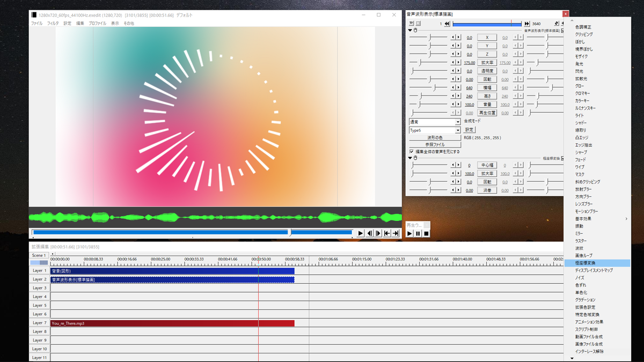
Task: Open the フィルタ menu
Action: pos(53,24)
